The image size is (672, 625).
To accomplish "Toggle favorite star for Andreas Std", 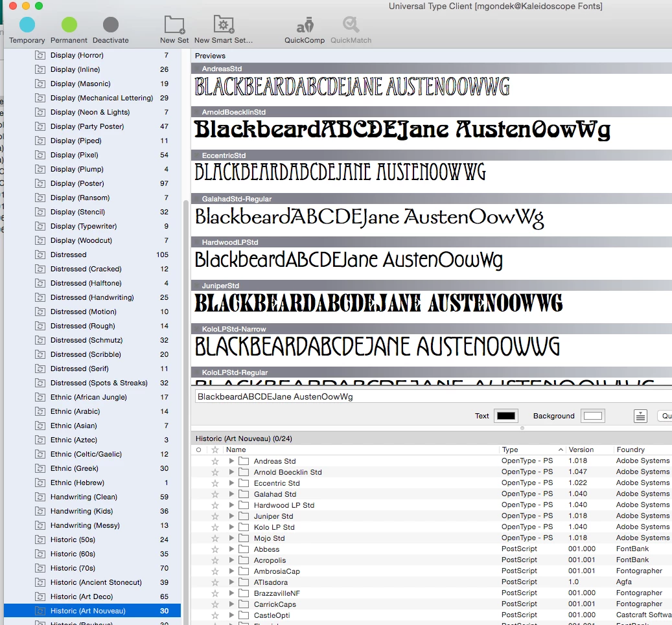I will 215,461.
